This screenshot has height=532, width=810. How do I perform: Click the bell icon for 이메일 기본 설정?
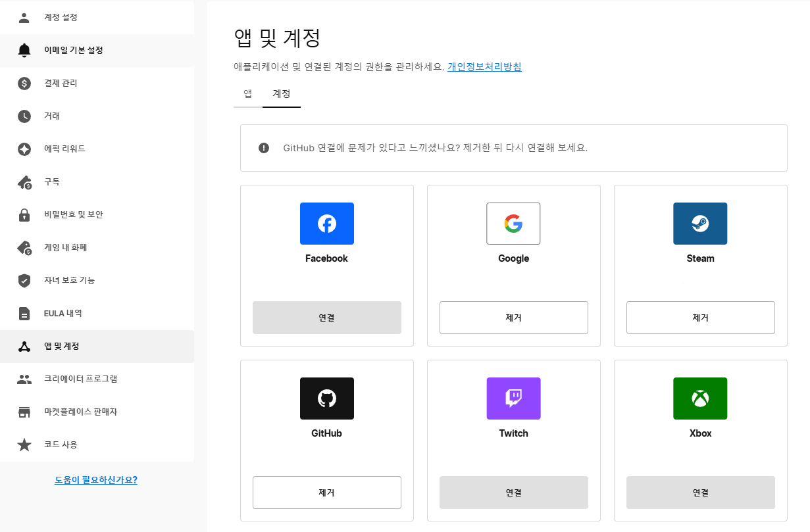24,51
